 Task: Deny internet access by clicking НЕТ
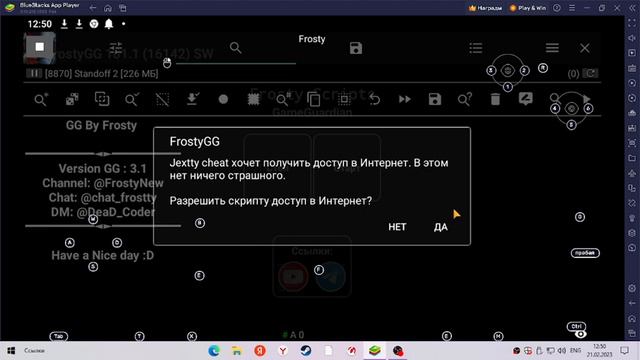[x=397, y=227]
